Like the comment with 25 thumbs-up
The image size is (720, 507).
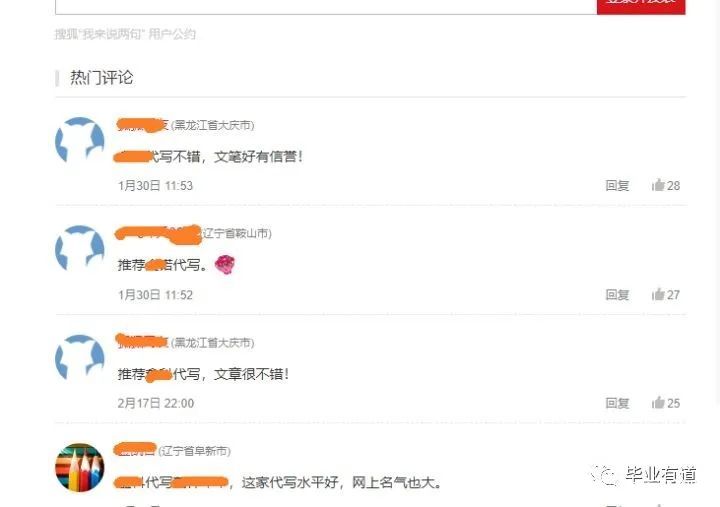(665, 403)
